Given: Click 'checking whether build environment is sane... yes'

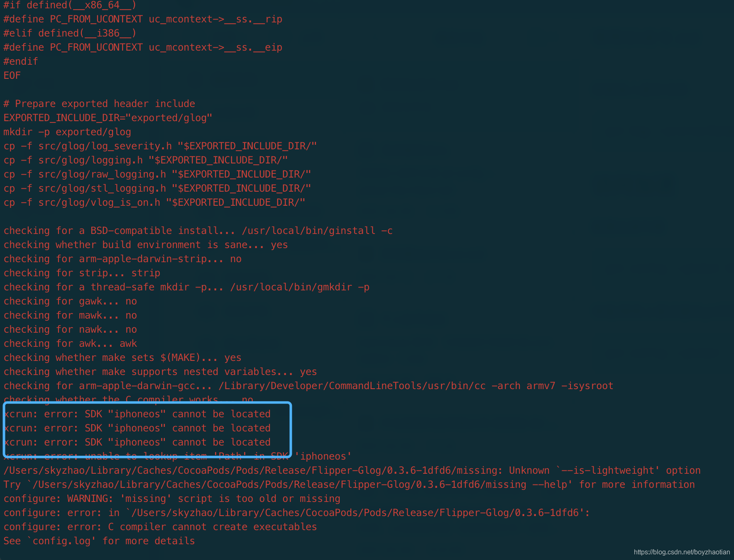Looking at the screenshot, I should coord(146,245).
